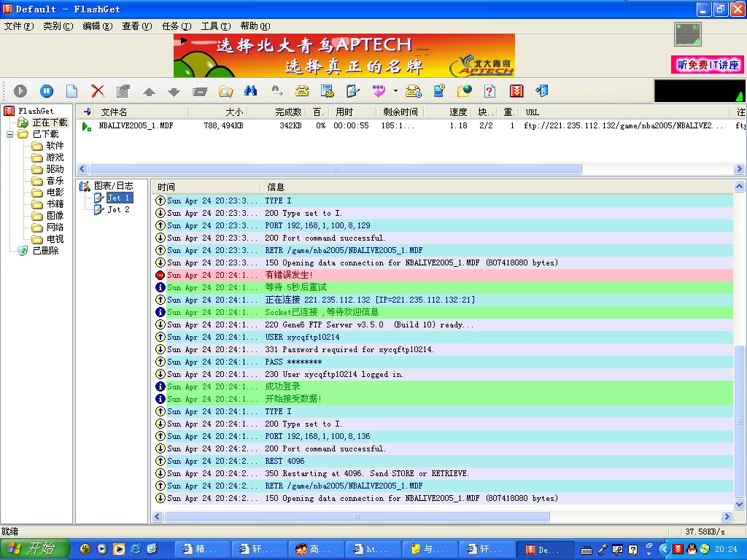
Task: Click the Start download play icon in toolbar
Action: coord(20,91)
